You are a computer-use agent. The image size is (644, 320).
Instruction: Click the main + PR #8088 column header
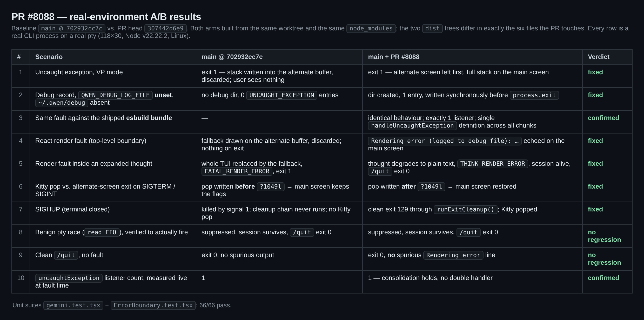point(394,57)
